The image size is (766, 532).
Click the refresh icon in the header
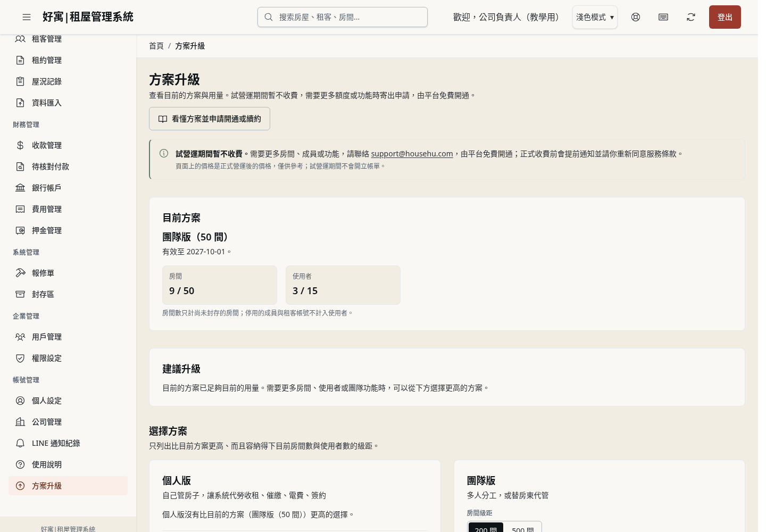pyautogui.click(x=691, y=17)
